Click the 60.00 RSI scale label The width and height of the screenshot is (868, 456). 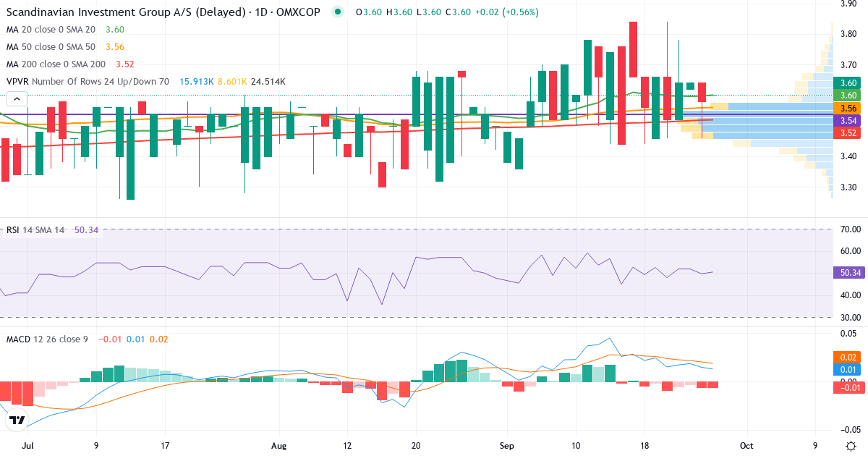pyautogui.click(x=849, y=251)
